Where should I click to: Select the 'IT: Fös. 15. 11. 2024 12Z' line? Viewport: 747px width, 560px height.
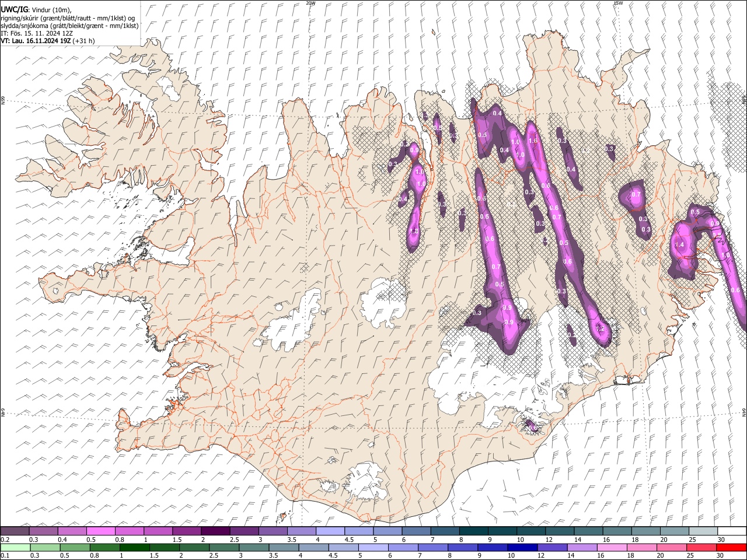pyautogui.click(x=36, y=33)
